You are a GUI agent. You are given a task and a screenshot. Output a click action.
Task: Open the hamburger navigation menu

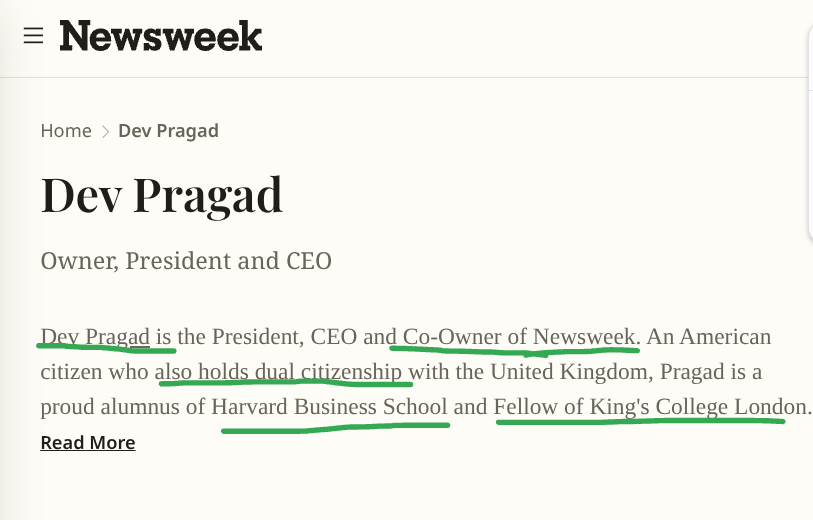[x=33, y=36]
